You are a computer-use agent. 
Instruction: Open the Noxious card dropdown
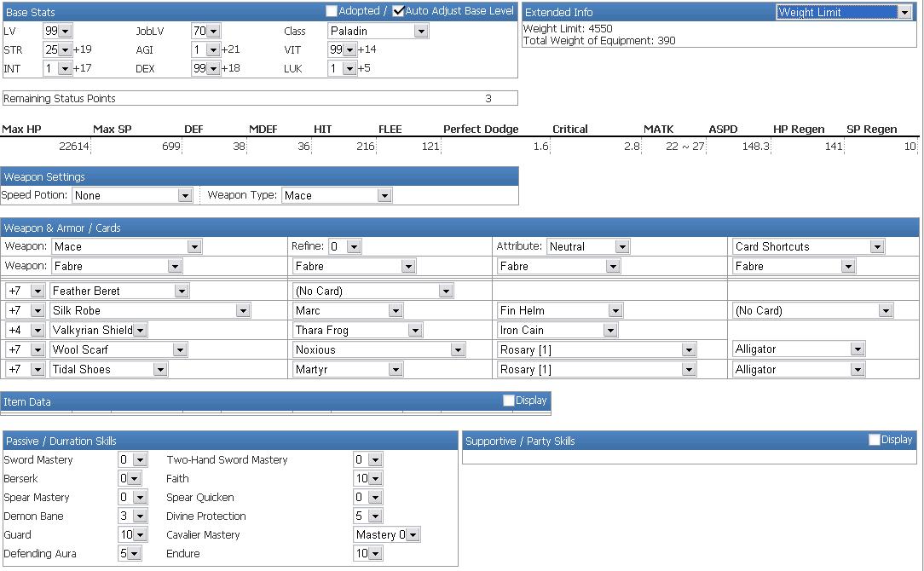click(379, 350)
